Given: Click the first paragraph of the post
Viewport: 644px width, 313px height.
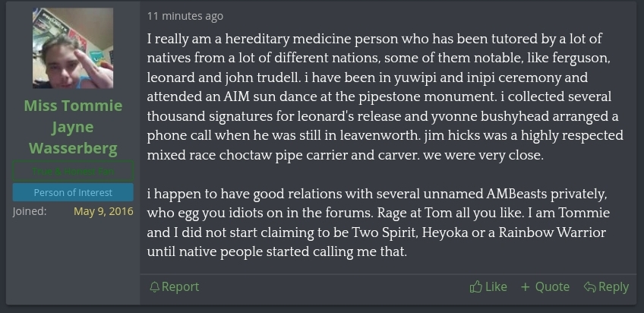Looking at the screenshot, I should click(x=385, y=97).
